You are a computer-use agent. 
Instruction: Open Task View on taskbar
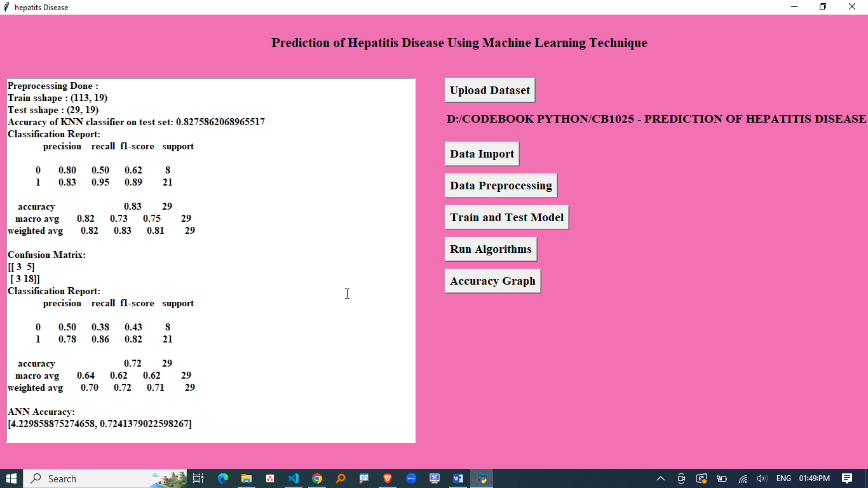point(198,478)
